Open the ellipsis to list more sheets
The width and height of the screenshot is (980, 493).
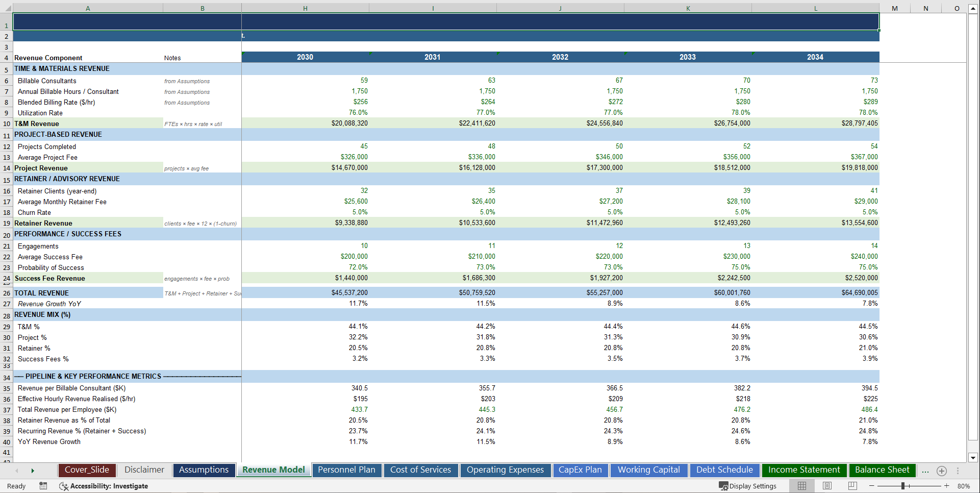[x=925, y=471]
